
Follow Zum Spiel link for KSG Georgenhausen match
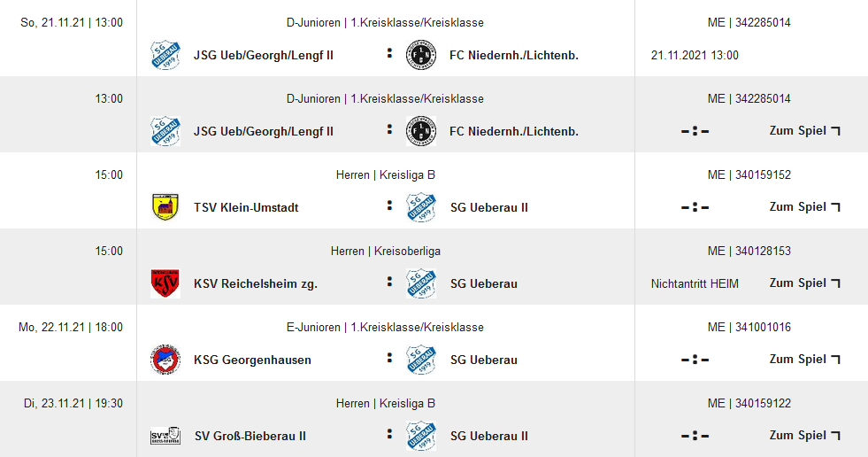click(x=804, y=360)
